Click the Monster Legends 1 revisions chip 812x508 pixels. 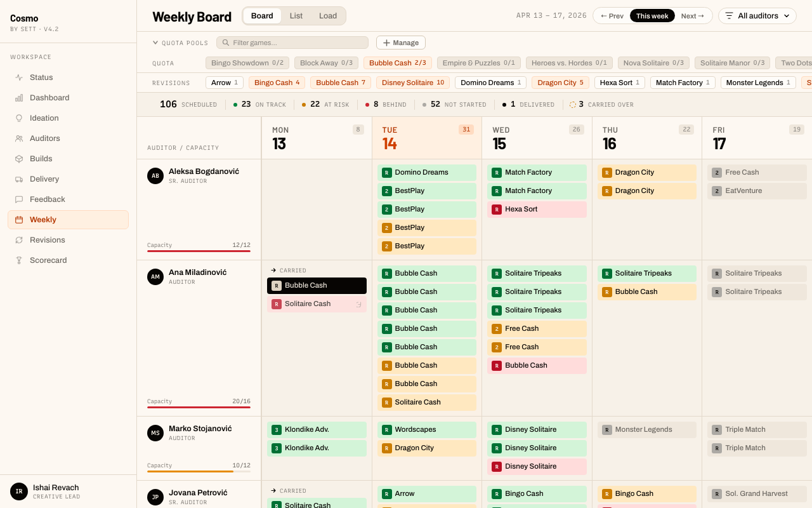click(x=759, y=83)
